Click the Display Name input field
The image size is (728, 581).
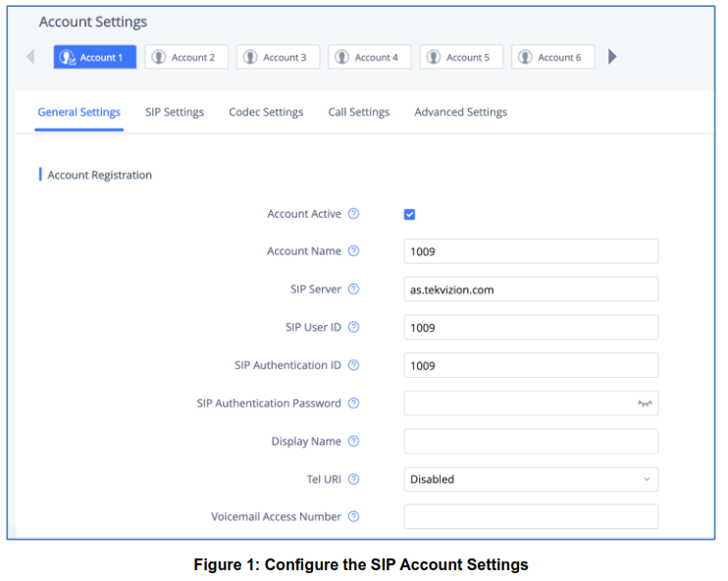pos(531,442)
